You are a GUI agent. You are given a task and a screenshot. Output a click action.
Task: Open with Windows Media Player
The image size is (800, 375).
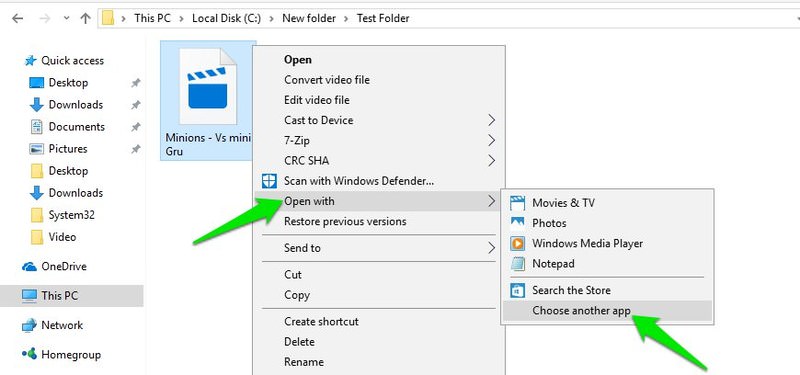607,243
